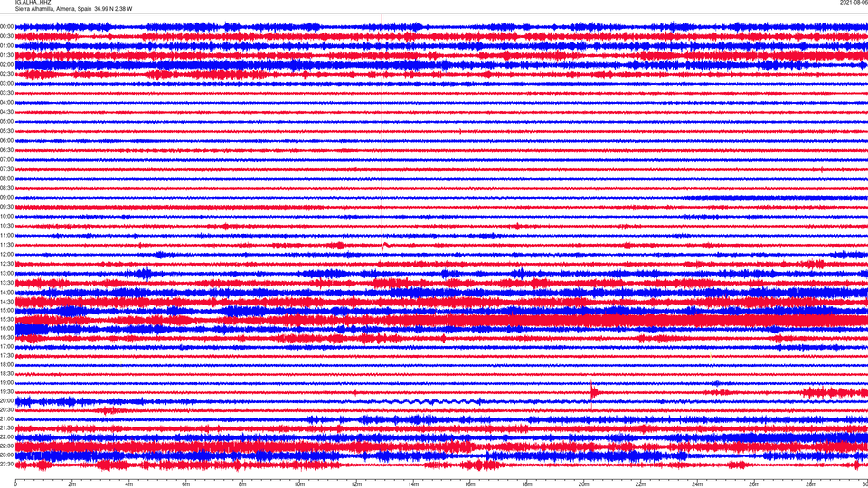Image resolution: width=868 pixels, height=488 pixels.
Task: Click the "21:00" row time label
Action: 6,419
